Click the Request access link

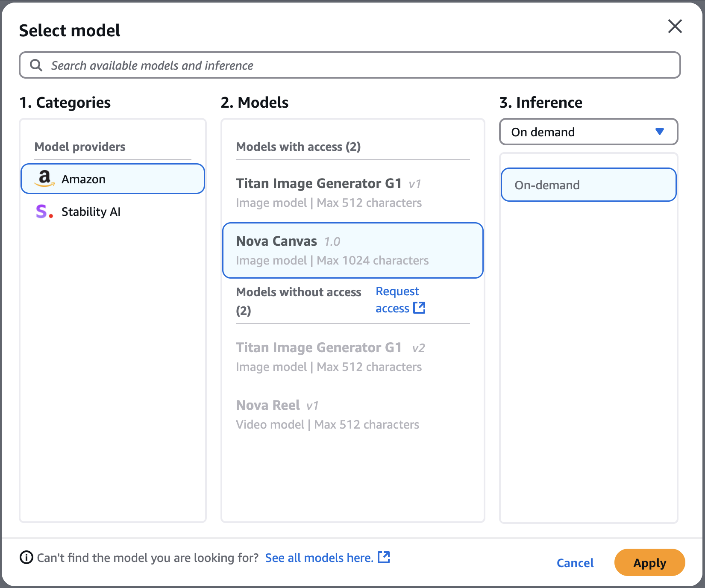point(397,299)
